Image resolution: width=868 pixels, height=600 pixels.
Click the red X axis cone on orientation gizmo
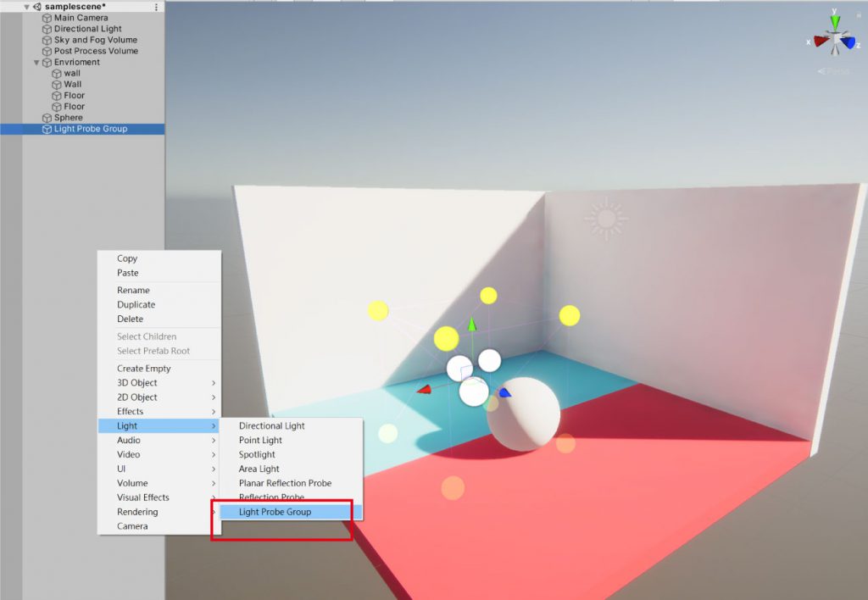point(821,41)
